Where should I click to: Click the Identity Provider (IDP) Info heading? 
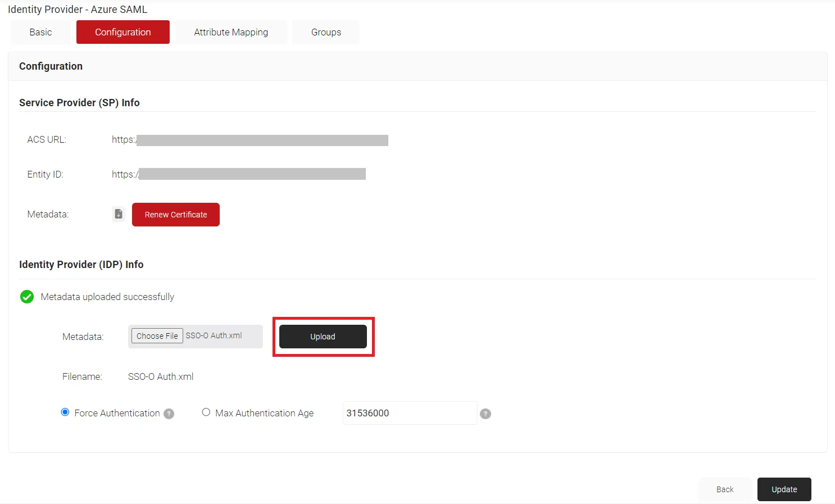(81, 265)
